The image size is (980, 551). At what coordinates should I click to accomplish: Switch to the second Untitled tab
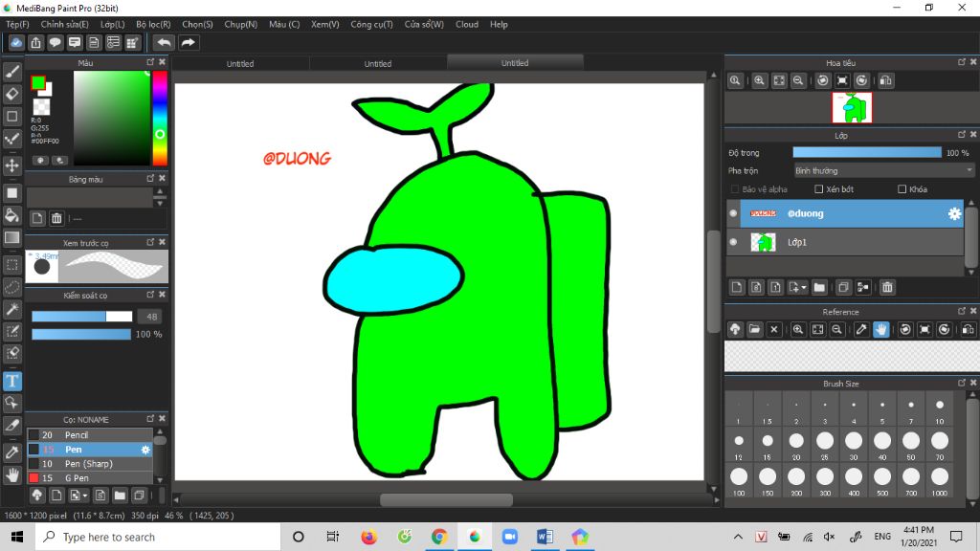(377, 64)
